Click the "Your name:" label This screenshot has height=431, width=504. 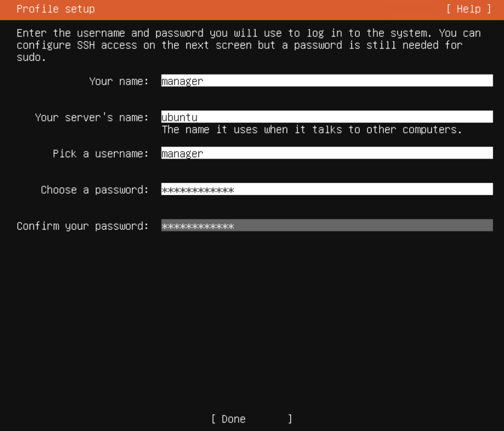click(x=119, y=81)
